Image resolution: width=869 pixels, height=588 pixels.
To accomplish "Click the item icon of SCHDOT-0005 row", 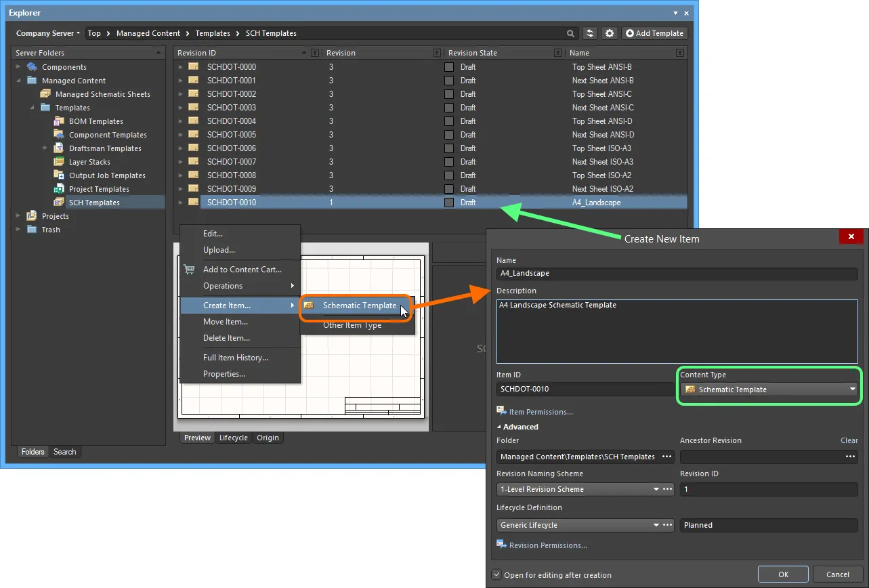I will 194,135.
